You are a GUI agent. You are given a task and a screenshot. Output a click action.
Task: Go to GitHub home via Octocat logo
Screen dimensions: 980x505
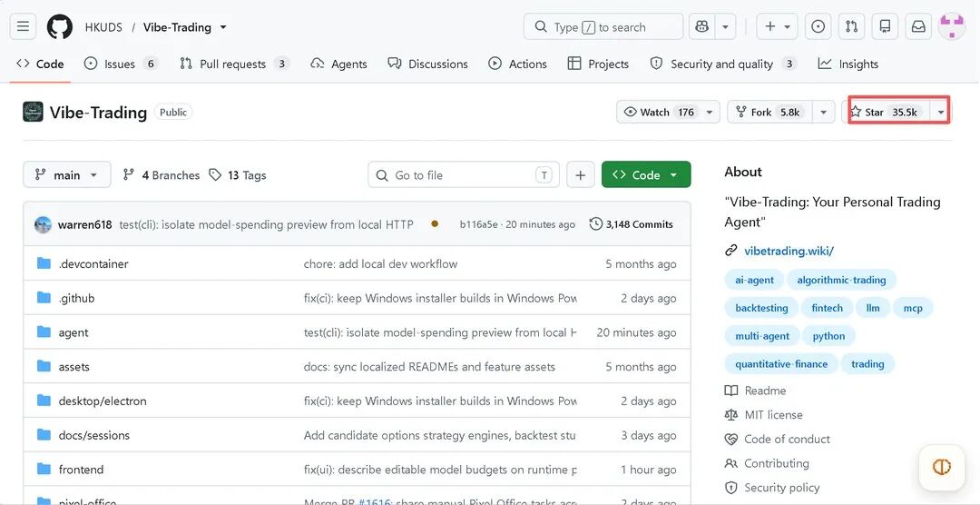pos(59,27)
